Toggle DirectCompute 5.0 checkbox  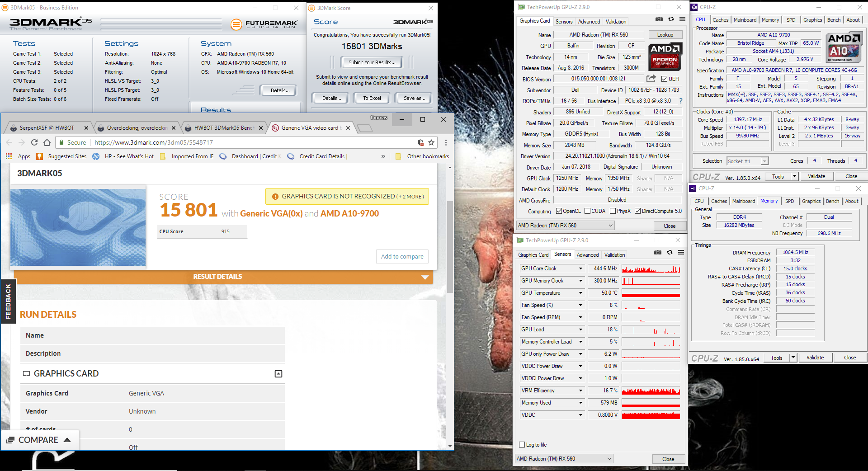637,211
